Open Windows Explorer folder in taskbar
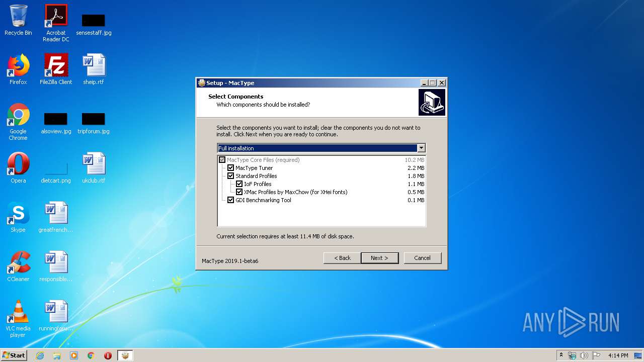The height and width of the screenshot is (362, 644). pos(57,355)
